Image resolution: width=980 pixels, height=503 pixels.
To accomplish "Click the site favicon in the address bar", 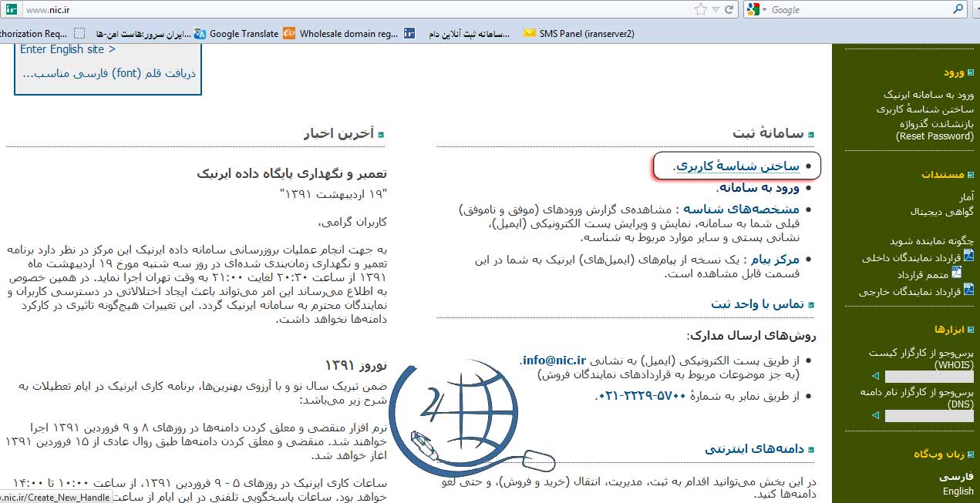I will (10, 10).
